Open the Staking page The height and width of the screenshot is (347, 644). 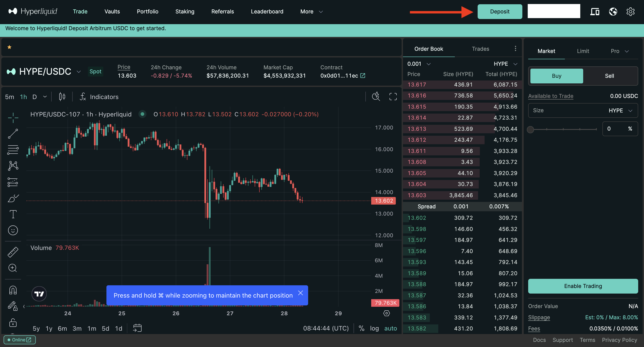click(185, 11)
